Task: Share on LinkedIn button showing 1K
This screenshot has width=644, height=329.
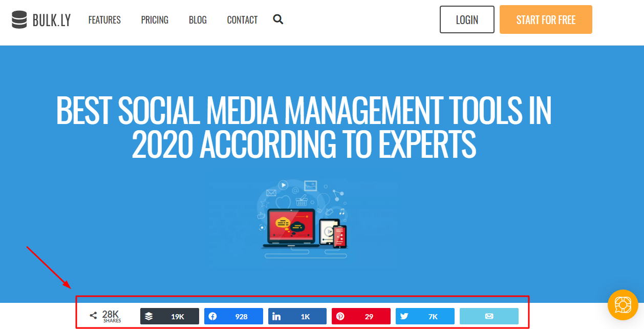Action: pos(297,316)
